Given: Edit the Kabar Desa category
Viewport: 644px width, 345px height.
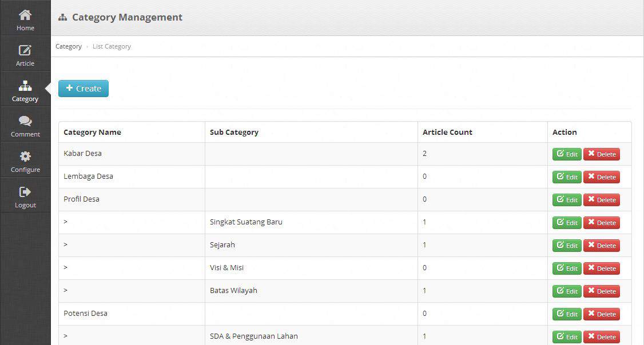Looking at the screenshot, I should 567,154.
